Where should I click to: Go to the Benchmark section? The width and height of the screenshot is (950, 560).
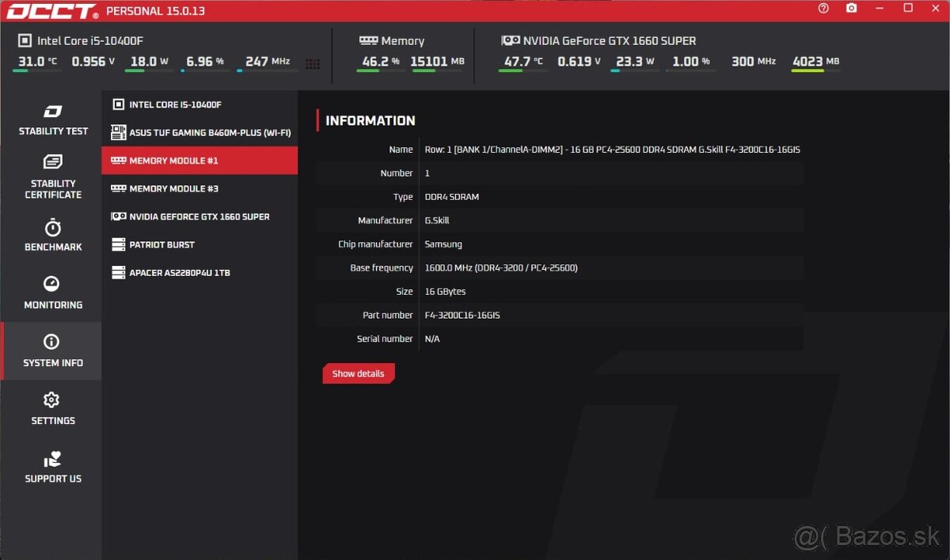(x=53, y=236)
